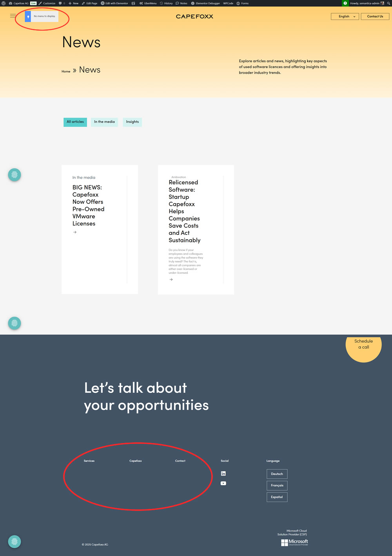Click the Microsoft logo in the footer
The image size is (392, 556).
point(294,542)
